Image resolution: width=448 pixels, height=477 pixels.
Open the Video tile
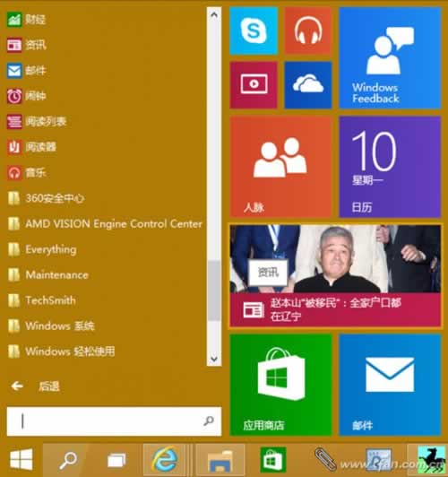pyautogui.click(x=254, y=85)
